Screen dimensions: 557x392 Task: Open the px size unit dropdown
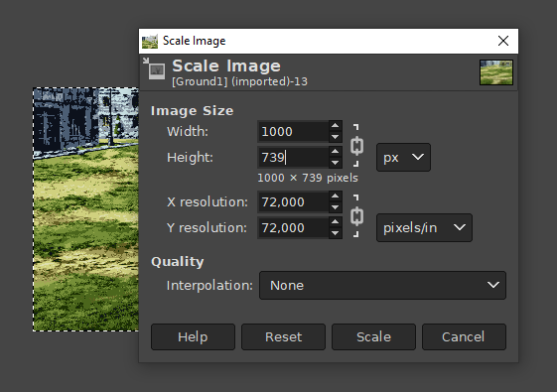click(x=403, y=158)
